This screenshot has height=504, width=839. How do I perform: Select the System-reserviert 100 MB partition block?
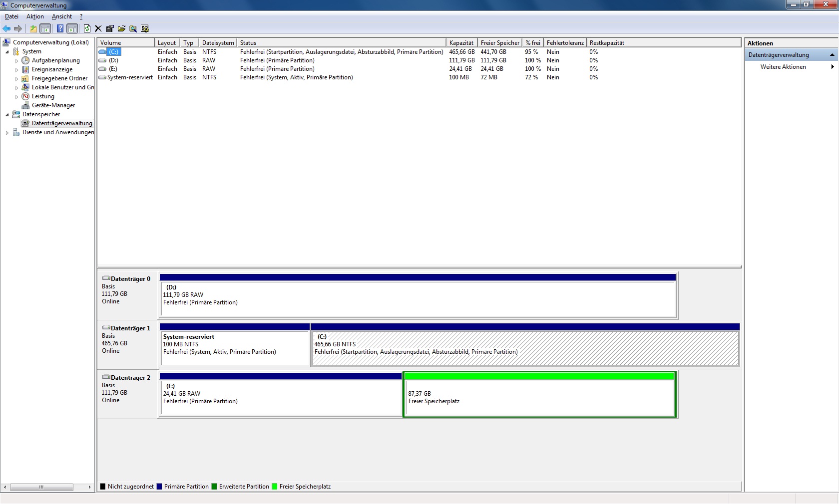[x=235, y=345]
